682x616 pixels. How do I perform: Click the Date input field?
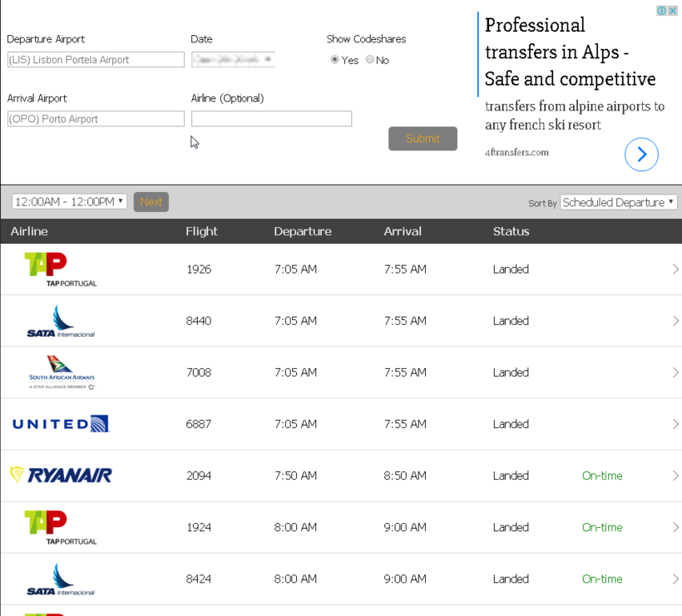point(233,60)
